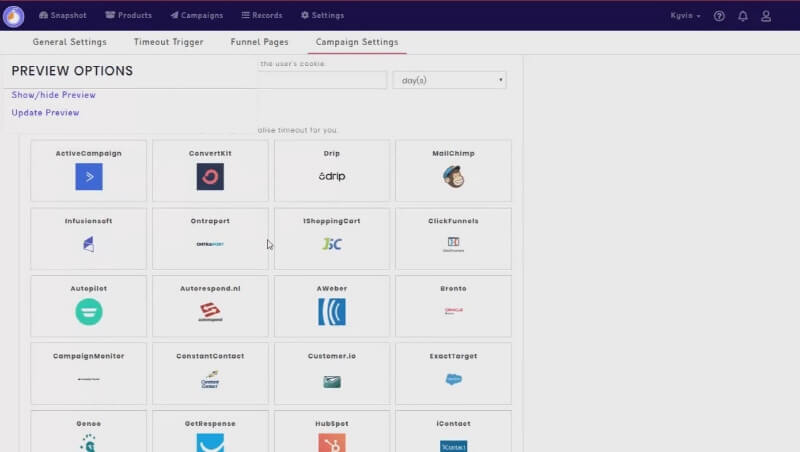Select the iContact integration icon
The height and width of the screenshot is (452, 800).
click(454, 446)
